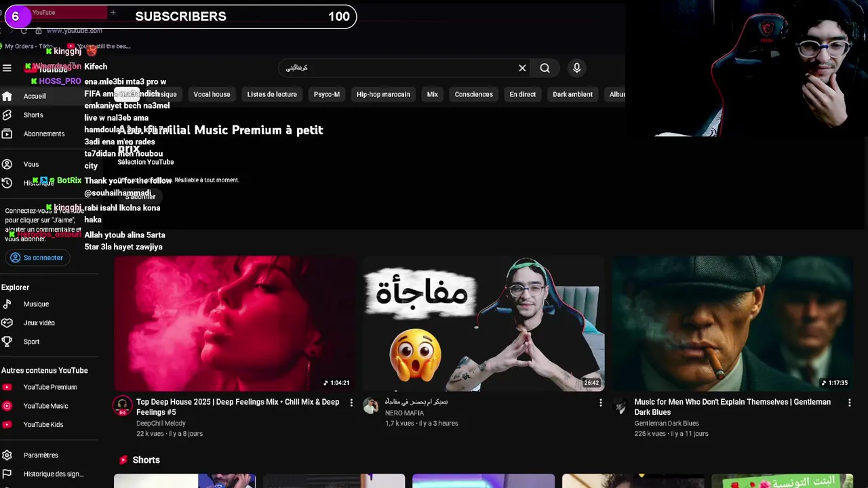Click the Sport trophy icon
The width and height of the screenshot is (868, 488).
7,342
